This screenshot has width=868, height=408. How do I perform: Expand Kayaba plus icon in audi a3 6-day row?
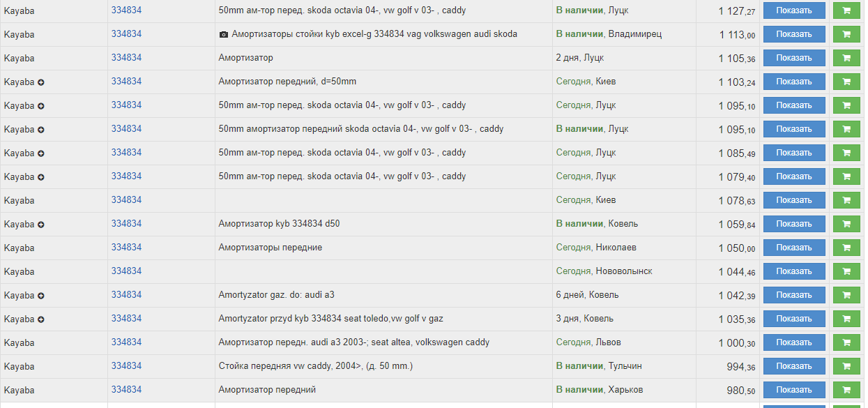41,296
